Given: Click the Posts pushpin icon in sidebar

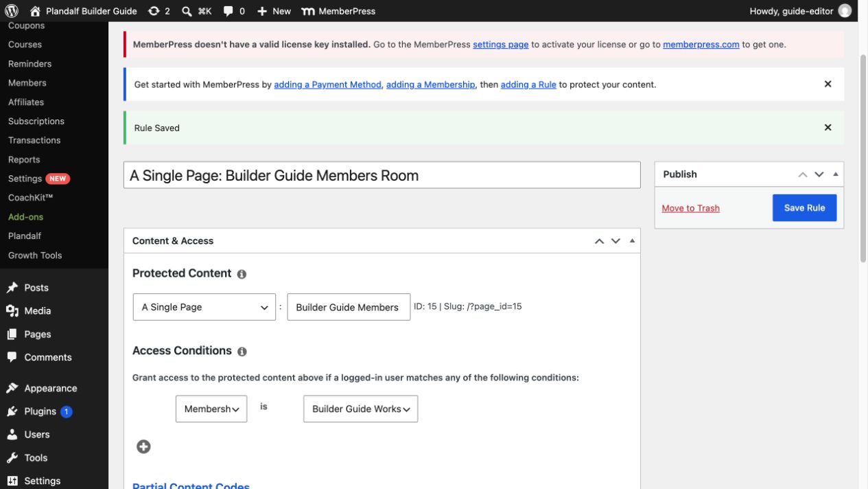Looking at the screenshot, I should pyautogui.click(x=12, y=288).
